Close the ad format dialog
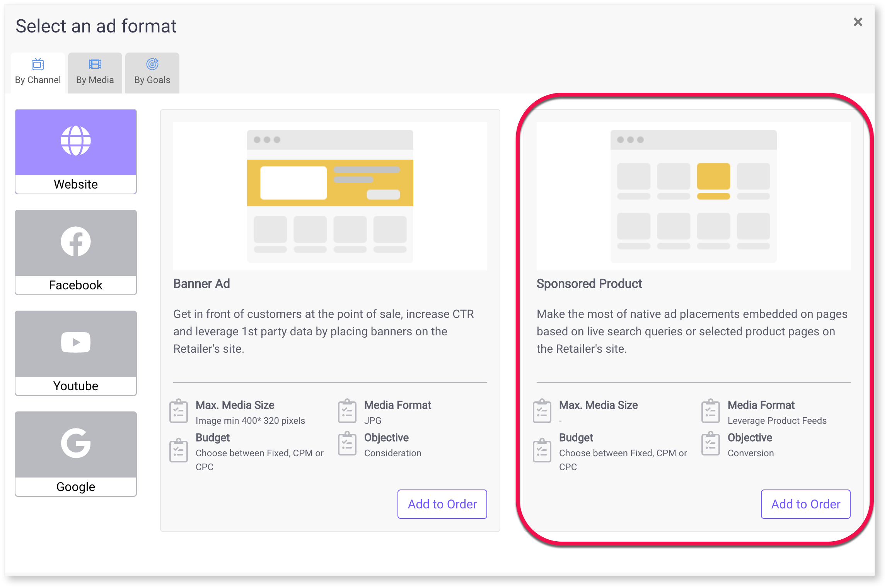Image resolution: width=887 pixels, height=588 pixels. 858,22
